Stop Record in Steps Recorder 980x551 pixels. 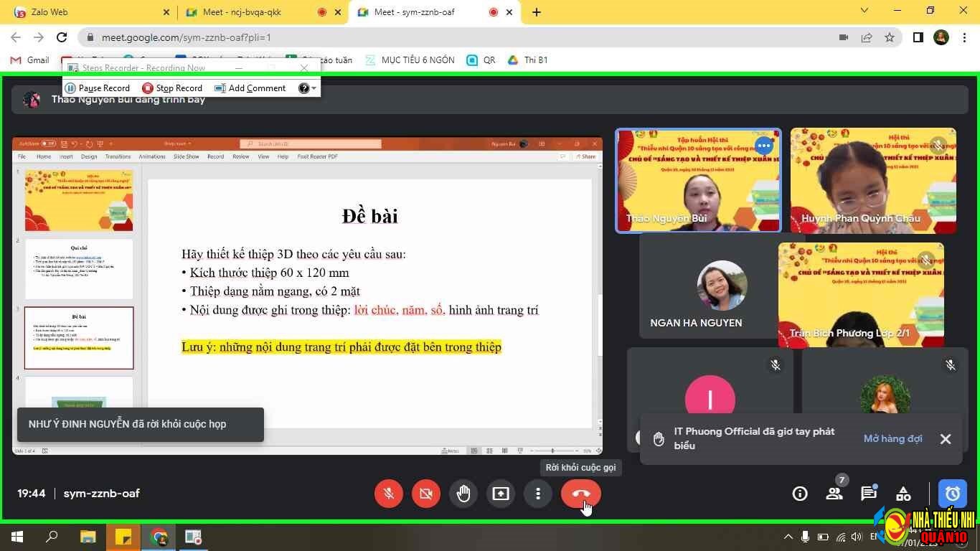(x=172, y=88)
